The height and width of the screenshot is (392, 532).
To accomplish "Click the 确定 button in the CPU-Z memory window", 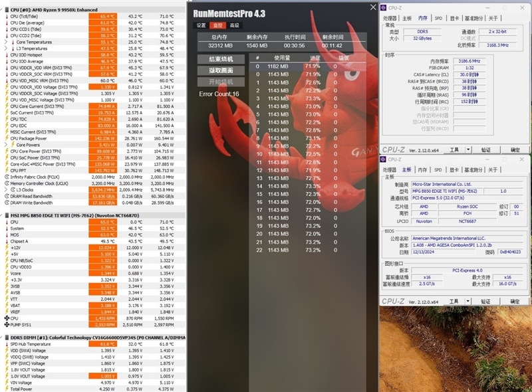I will (x=515, y=149).
